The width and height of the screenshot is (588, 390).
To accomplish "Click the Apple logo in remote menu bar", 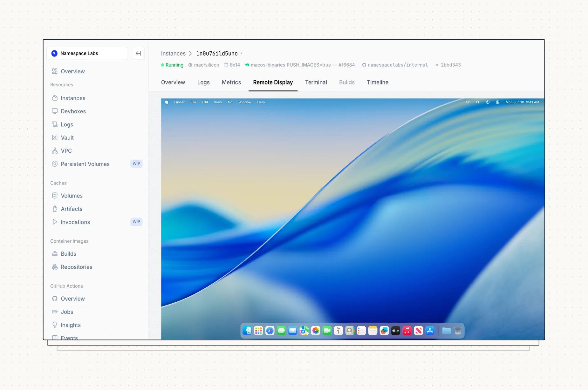I will (x=166, y=102).
